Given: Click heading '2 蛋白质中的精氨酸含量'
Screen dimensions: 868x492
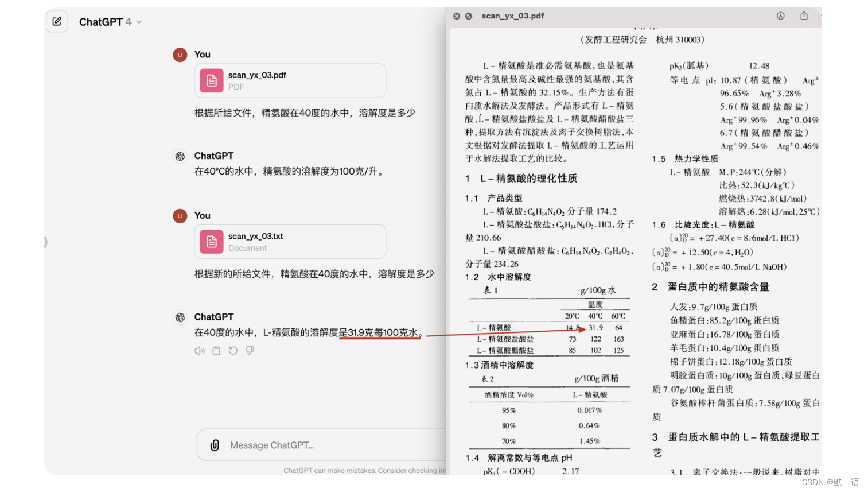Looking at the screenshot, I should pos(711,287).
